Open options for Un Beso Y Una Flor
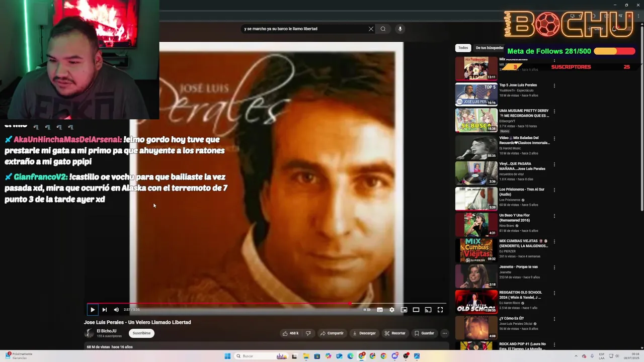The image size is (644, 362). point(554,216)
